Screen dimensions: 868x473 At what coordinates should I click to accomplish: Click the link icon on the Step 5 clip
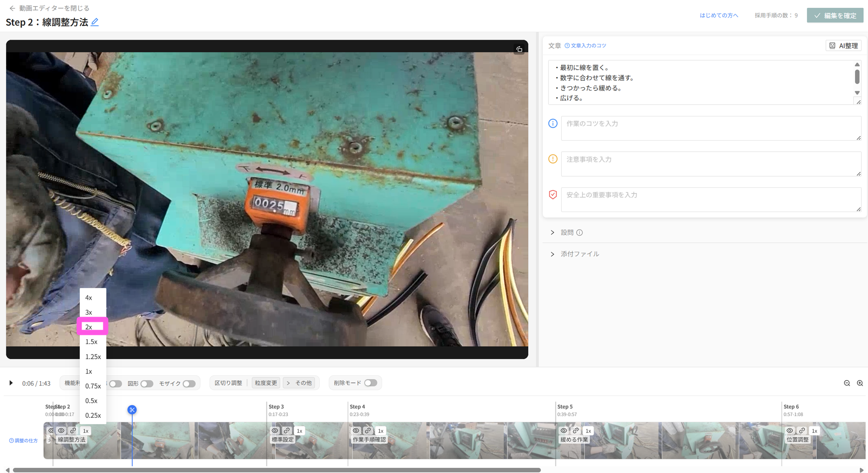point(575,430)
